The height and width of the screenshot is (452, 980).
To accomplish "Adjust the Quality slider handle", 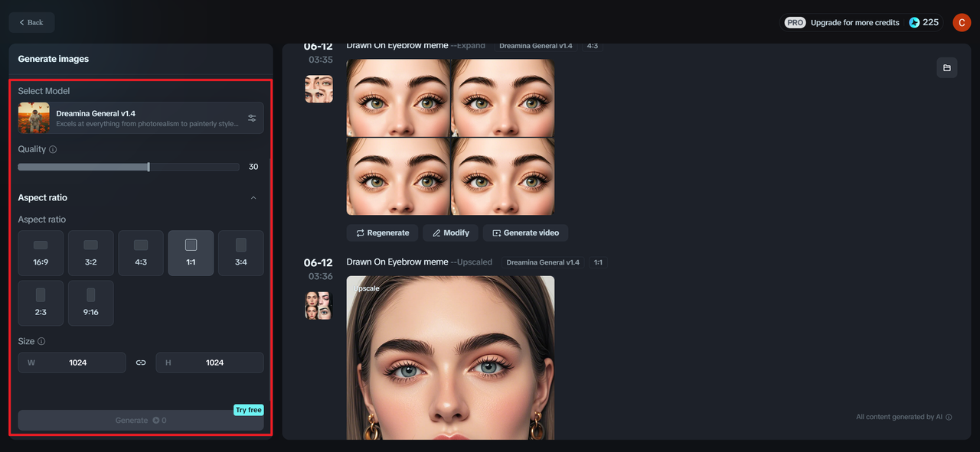I will pos(149,167).
